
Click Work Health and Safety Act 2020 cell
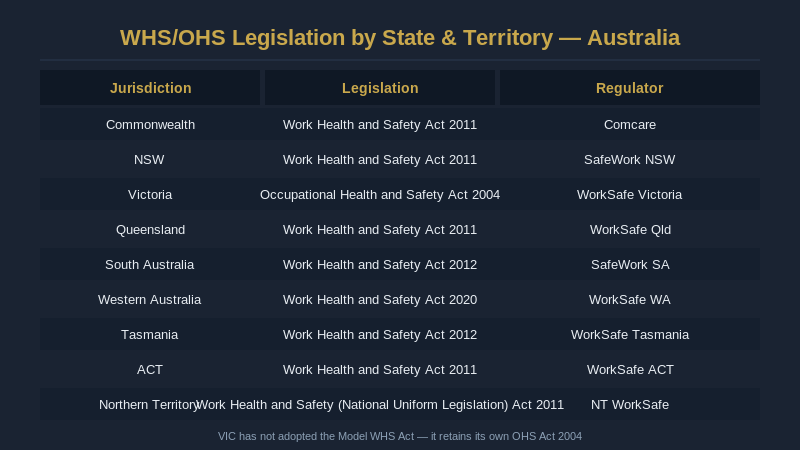[380, 299]
